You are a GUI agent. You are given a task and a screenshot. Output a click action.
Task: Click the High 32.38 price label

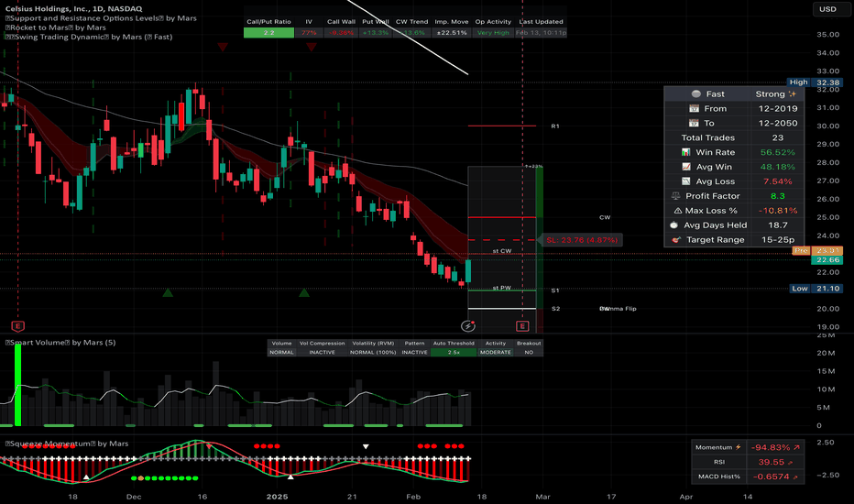point(815,82)
